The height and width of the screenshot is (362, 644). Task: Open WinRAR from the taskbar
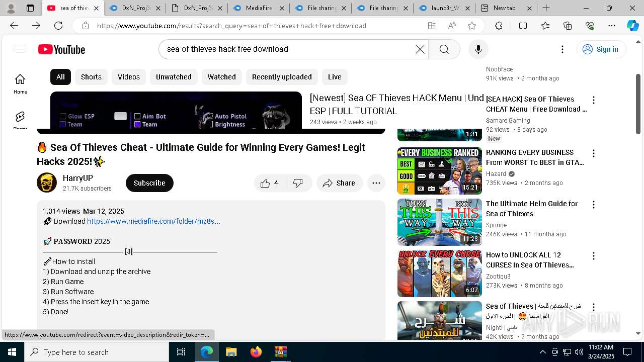click(x=280, y=352)
